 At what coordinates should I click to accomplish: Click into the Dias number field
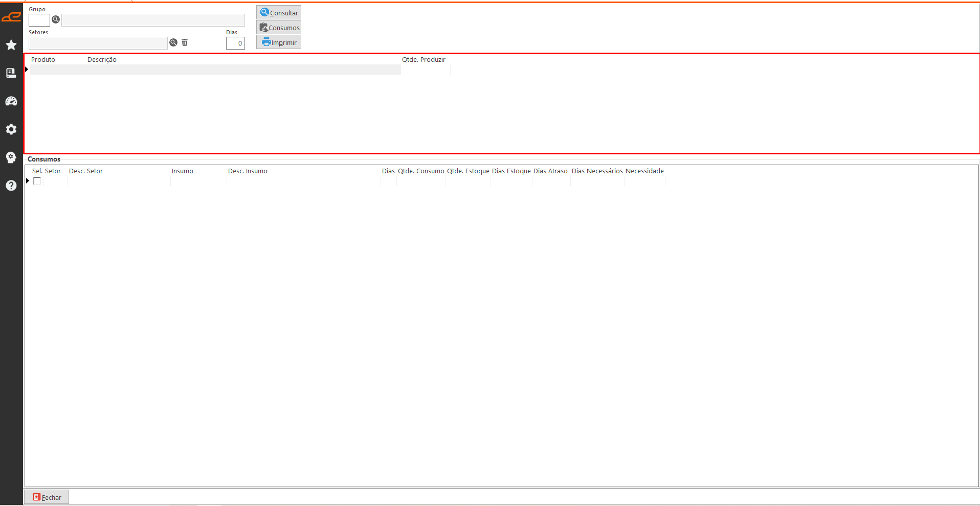pos(235,43)
